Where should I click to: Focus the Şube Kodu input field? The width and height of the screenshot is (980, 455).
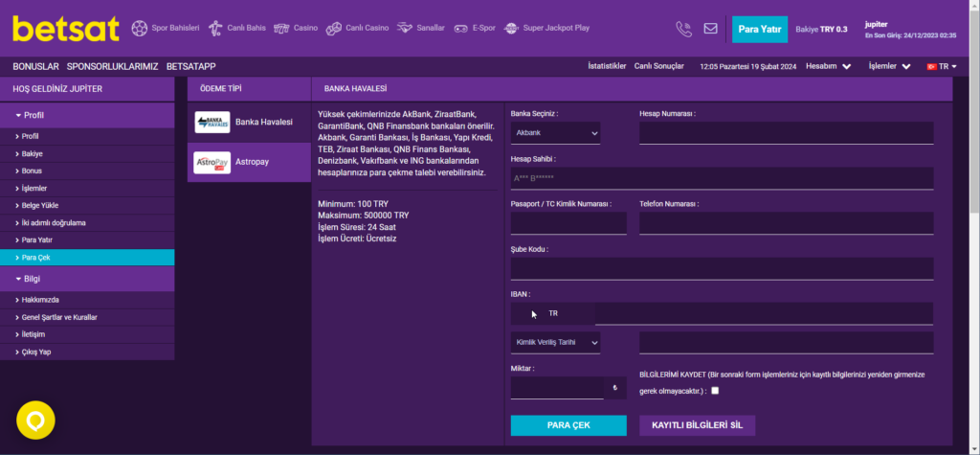[722, 268]
